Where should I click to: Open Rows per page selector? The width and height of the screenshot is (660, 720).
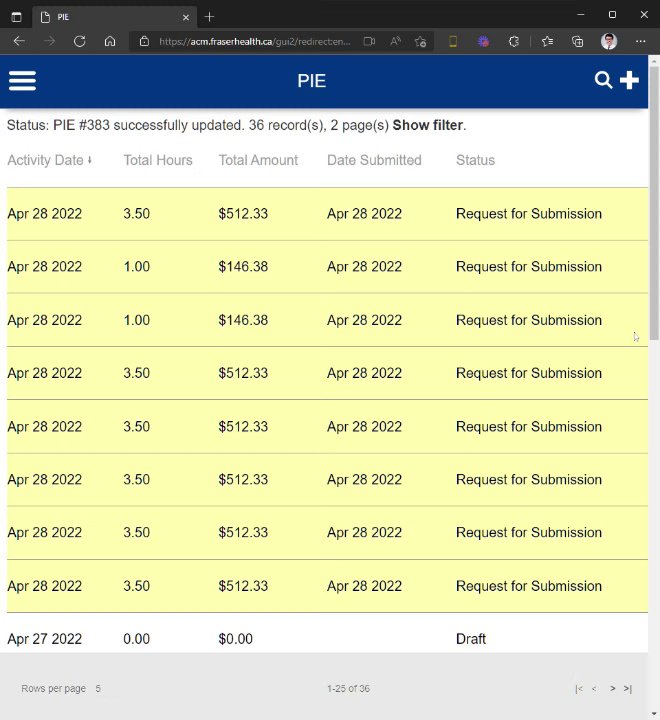pos(97,689)
